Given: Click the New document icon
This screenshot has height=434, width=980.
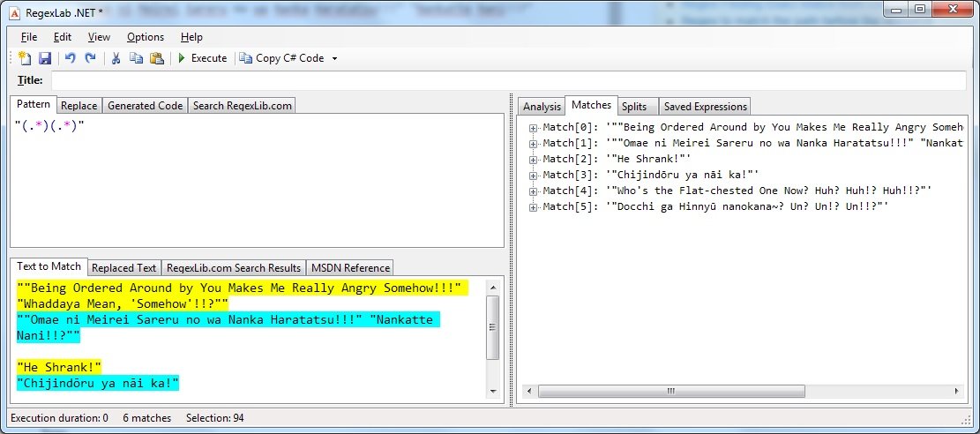Looking at the screenshot, I should pos(25,58).
